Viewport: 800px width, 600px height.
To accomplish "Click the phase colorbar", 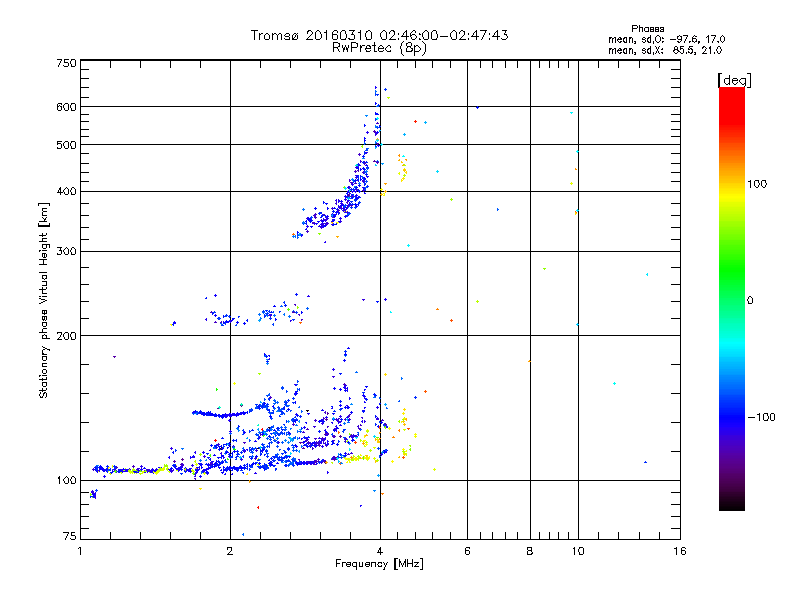I will coord(732,299).
